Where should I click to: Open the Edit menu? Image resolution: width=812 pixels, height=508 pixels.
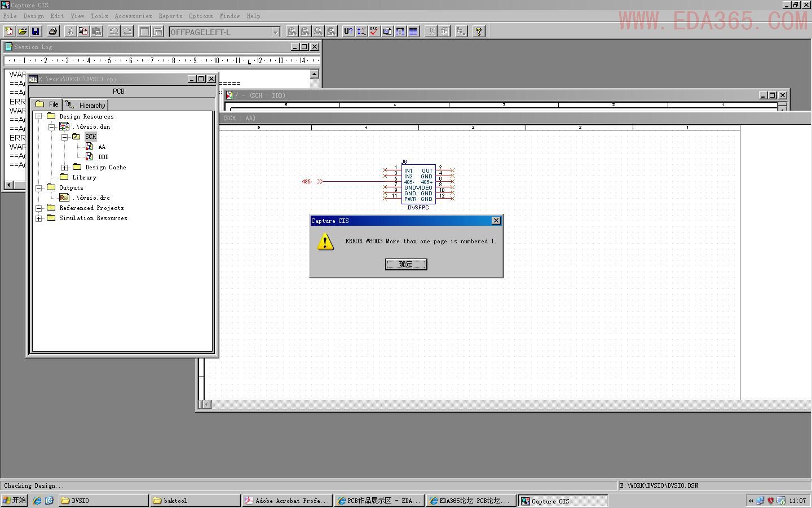pyautogui.click(x=57, y=16)
